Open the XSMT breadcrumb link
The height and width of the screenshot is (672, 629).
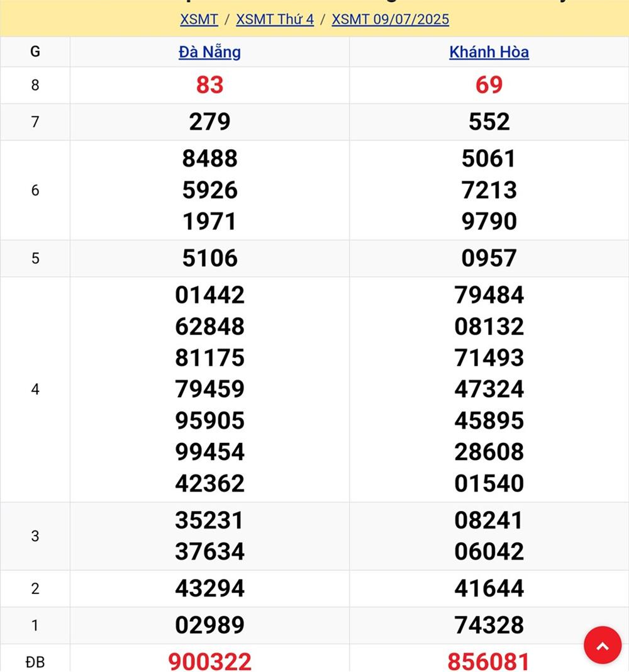pyautogui.click(x=199, y=19)
